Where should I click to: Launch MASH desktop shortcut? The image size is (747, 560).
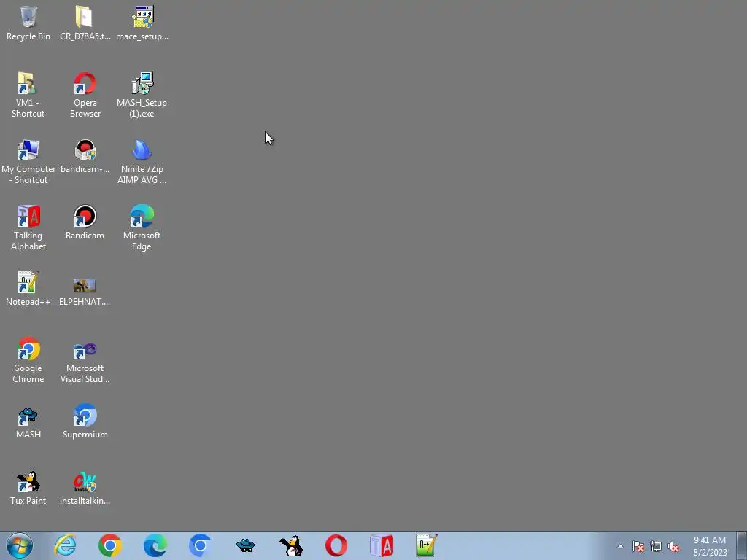28,421
